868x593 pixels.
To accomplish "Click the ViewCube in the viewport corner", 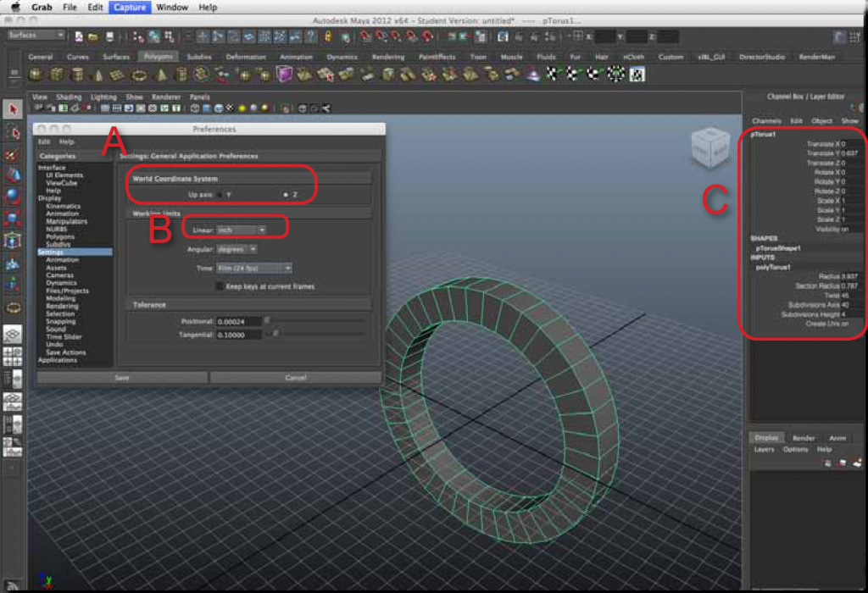I will 712,148.
